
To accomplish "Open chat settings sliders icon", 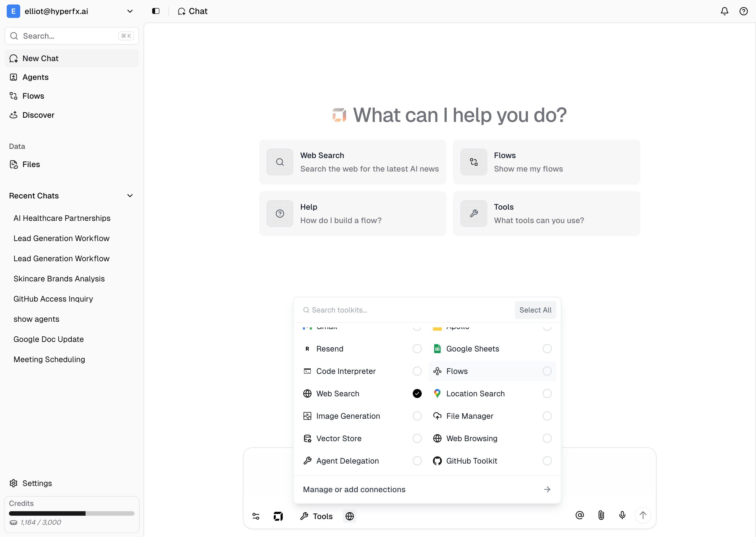I will [256, 516].
